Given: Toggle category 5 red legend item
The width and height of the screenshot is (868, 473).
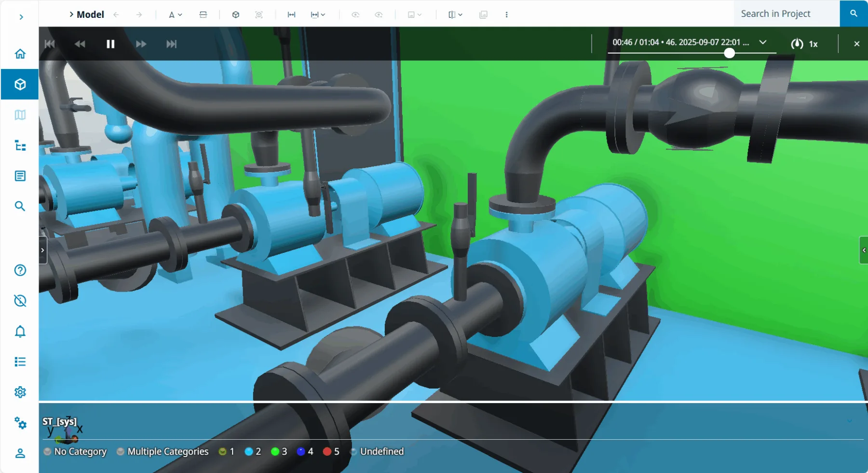Looking at the screenshot, I should tap(331, 451).
